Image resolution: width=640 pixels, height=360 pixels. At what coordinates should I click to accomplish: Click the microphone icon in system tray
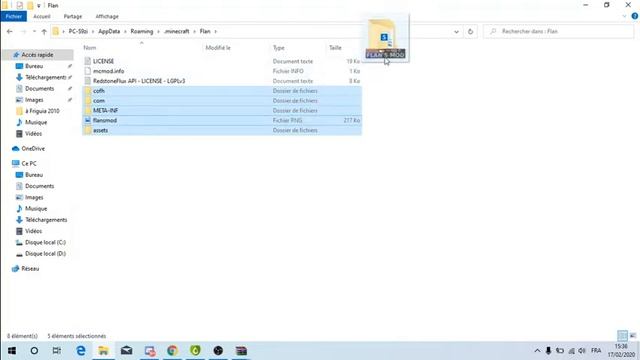(x=548, y=351)
